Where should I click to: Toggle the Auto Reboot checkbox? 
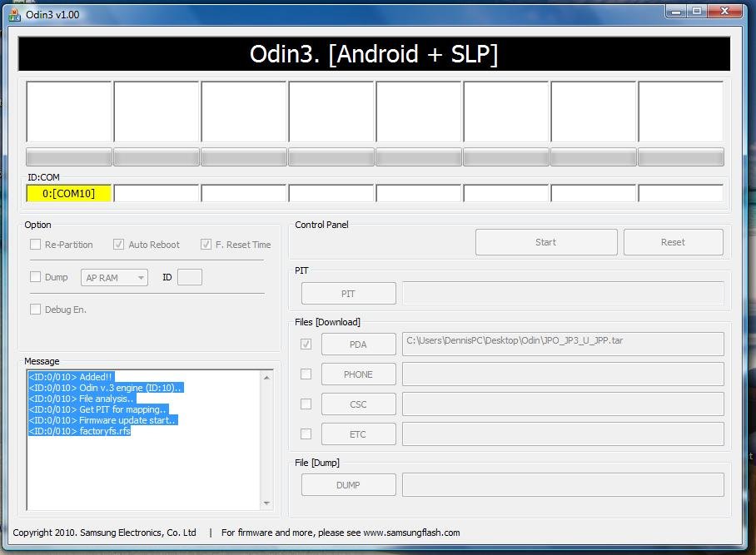pos(118,245)
